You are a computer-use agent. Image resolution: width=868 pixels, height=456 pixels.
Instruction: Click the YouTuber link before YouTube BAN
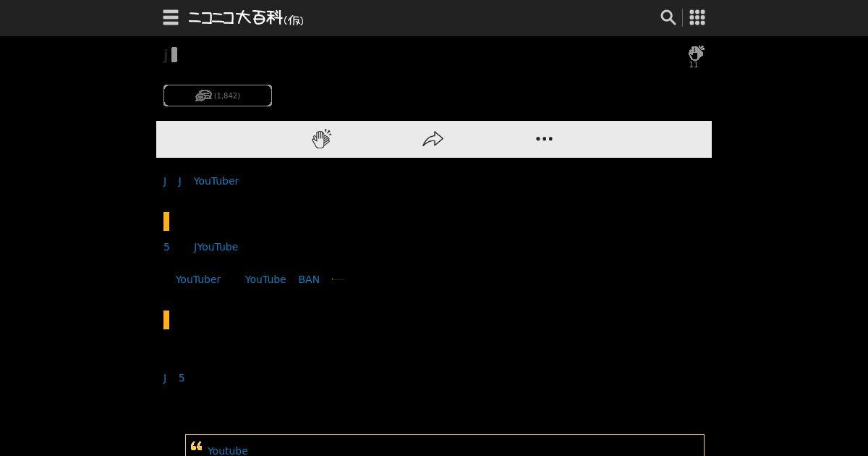[197, 279]
